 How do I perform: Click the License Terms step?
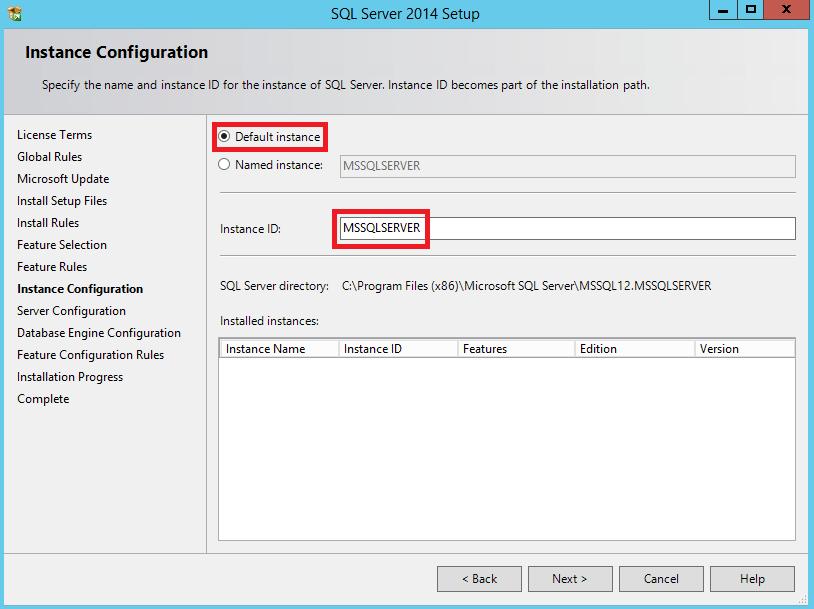coord(55,135)
